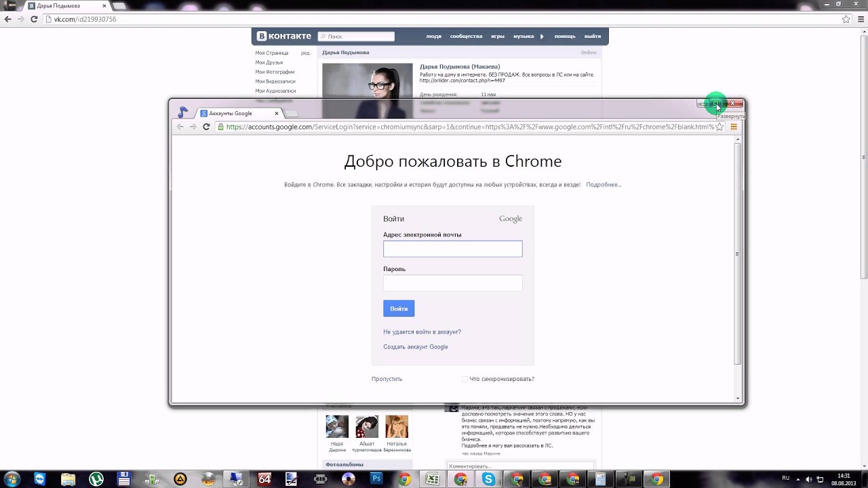Screen dimensions: 868x488
Task: Click the Подробнее... link
Action: (604, 184)
